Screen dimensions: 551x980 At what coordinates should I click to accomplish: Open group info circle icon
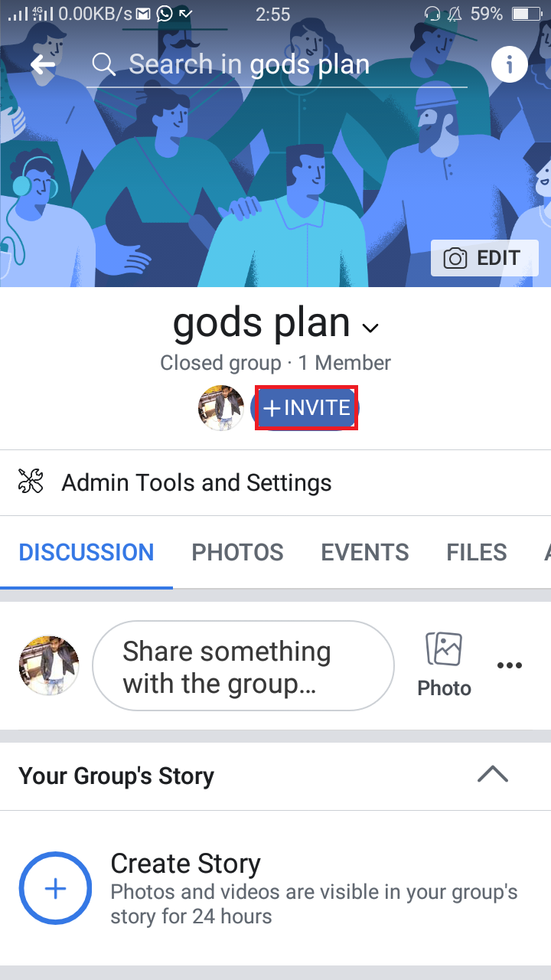point(510,64)
